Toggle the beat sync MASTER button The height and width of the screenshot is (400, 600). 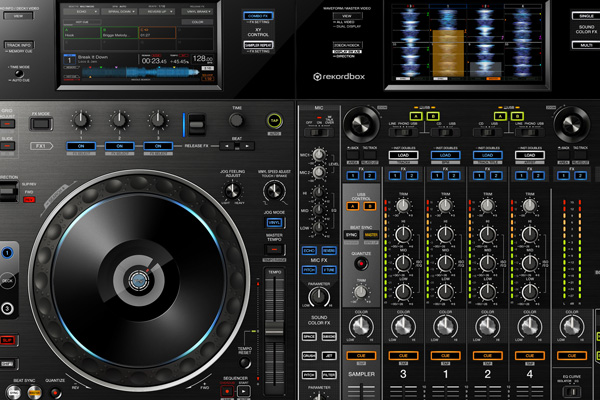tap(370, 235)
